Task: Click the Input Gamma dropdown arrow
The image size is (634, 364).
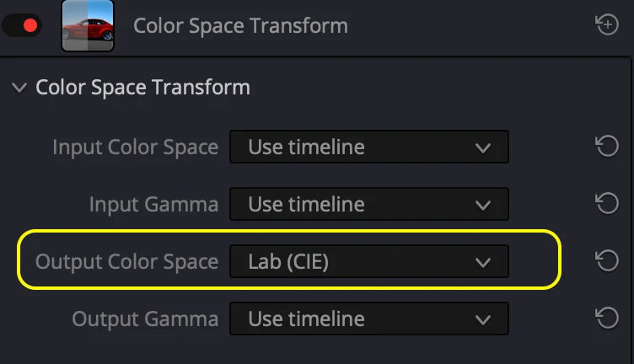Action: point(483,206)
